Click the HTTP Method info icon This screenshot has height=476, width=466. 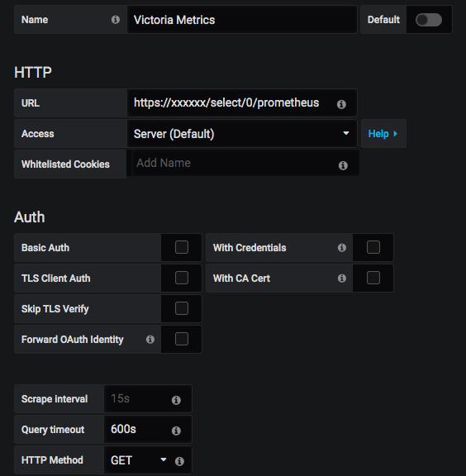point(179,461)
